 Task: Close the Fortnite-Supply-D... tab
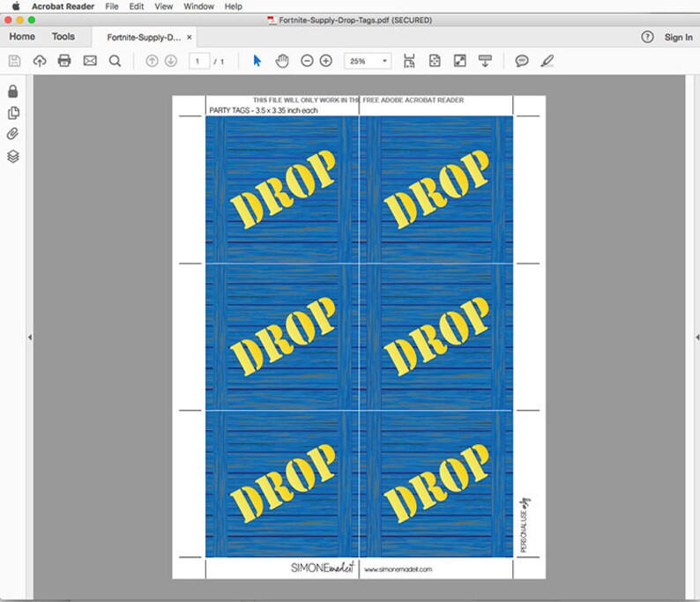tap(190, 37)
